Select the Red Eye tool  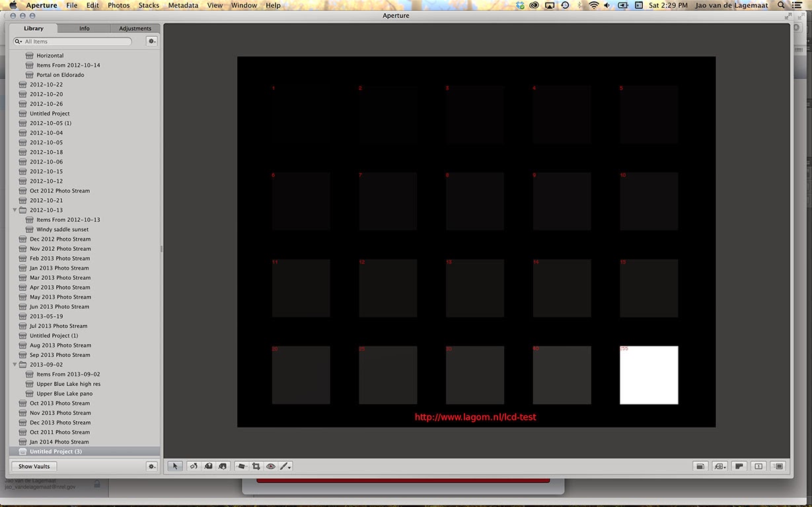click(271, 466)
